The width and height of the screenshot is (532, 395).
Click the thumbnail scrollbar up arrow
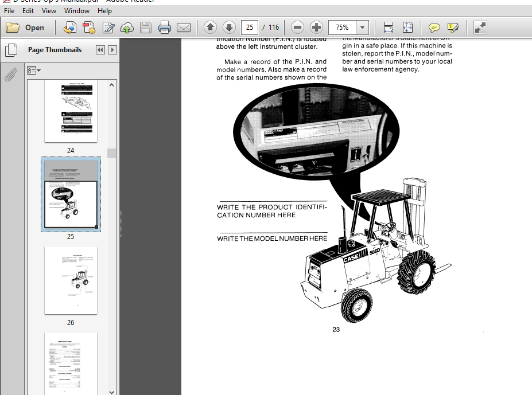pos(112,85)
